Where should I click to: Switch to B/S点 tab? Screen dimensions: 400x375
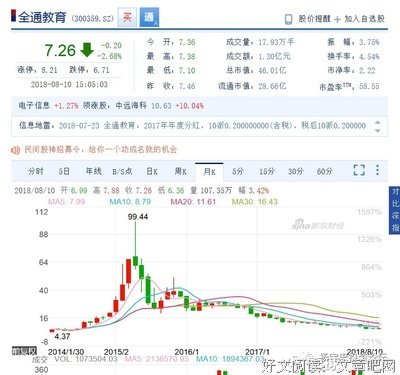(x=122, y=171)
